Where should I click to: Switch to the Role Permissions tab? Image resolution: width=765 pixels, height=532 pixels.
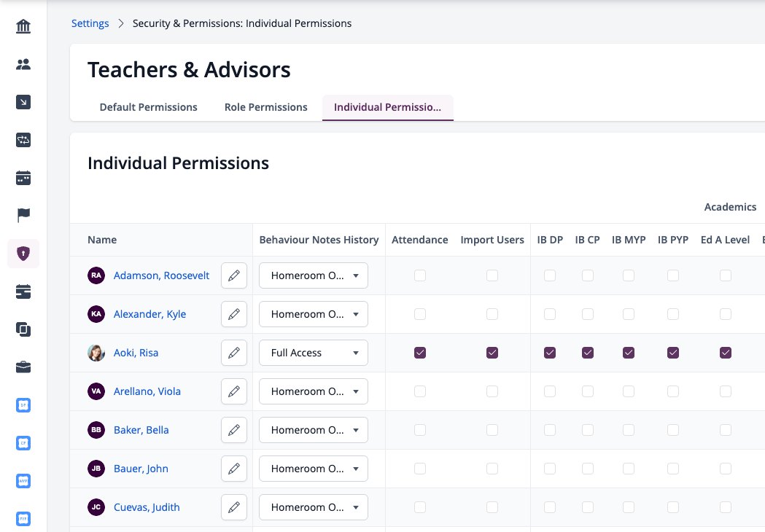point(266,107)
